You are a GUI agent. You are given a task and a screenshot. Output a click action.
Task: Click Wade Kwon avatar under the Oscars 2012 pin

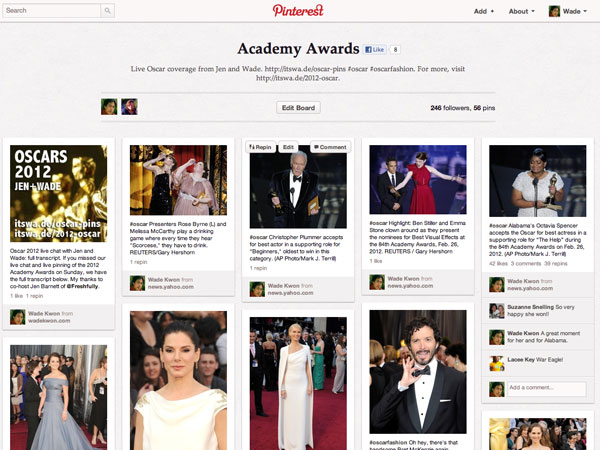pyautogui.click(x=18, y=317)
